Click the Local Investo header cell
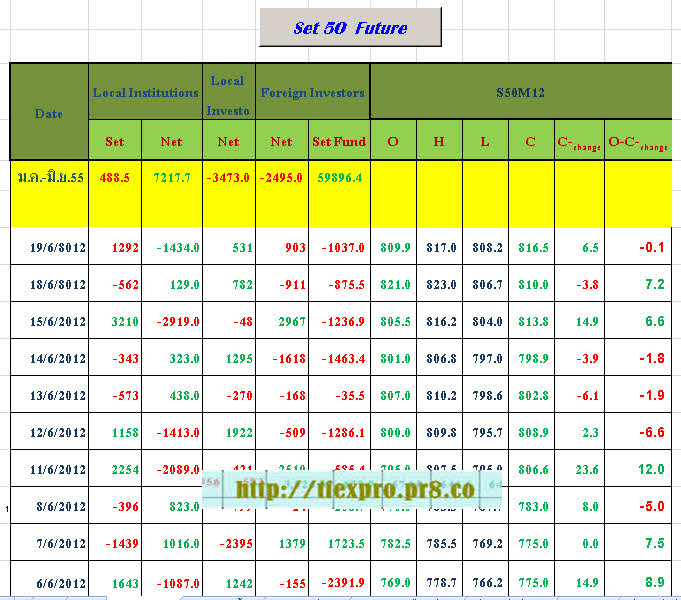 [x=229, y=94]
